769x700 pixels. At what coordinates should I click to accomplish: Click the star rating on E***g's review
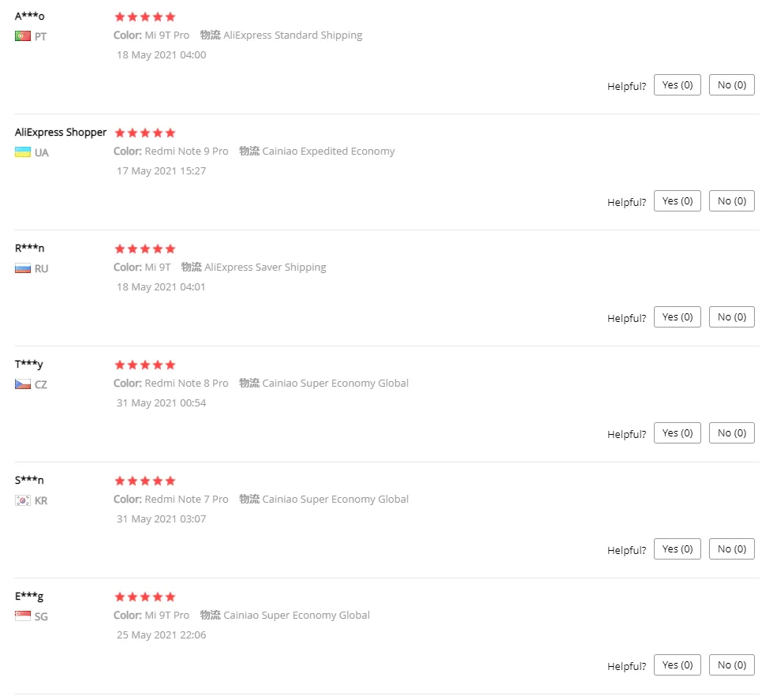tap(145, 597)
